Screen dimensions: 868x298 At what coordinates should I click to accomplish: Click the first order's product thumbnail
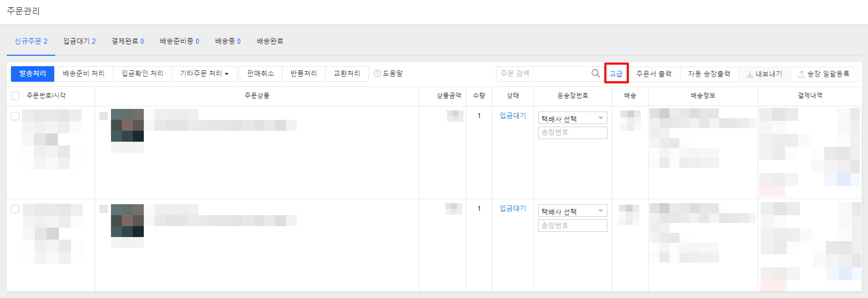[x=127, y=125]
